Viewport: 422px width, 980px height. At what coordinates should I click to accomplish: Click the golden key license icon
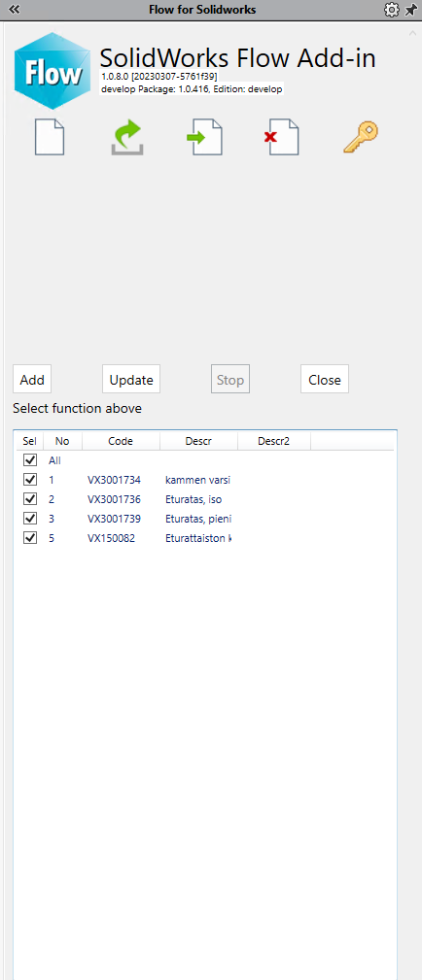362,138
